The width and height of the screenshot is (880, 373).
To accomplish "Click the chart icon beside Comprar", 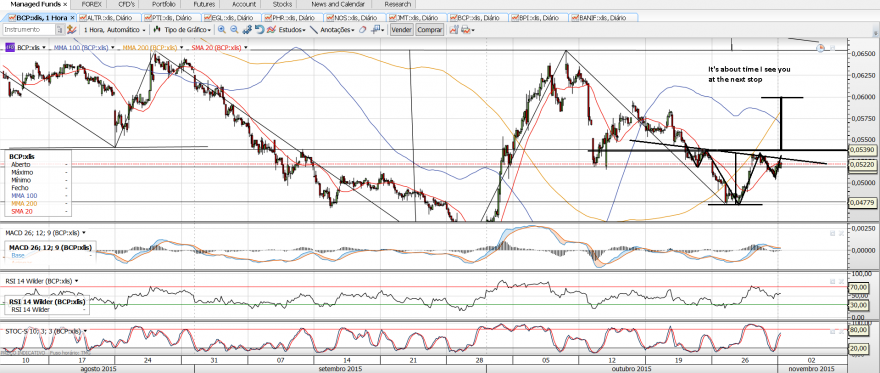I will [x=452, y=29].
